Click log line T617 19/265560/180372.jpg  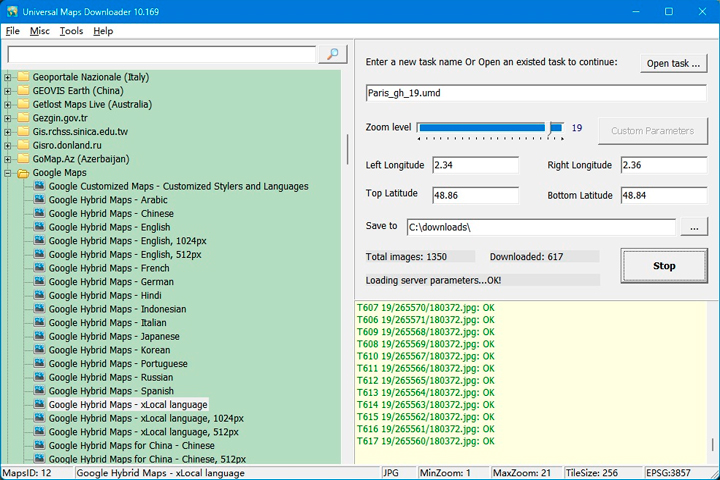tap(426, 441)
